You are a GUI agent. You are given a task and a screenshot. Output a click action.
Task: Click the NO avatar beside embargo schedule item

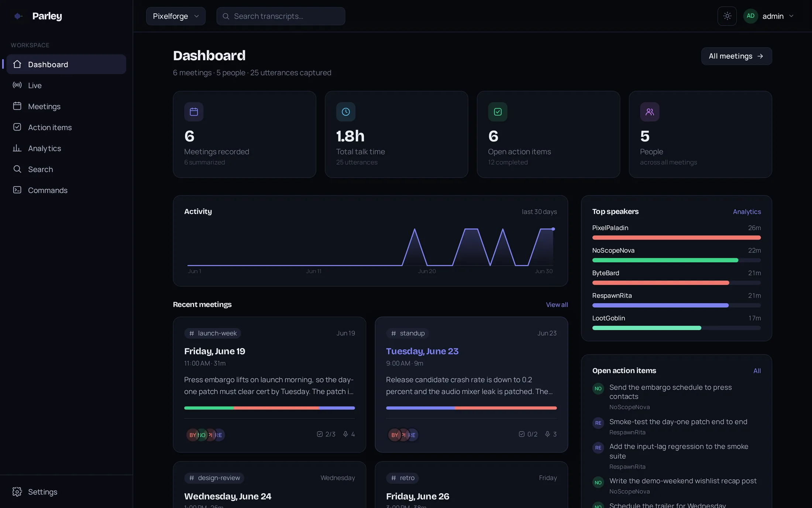coord(598,389)
